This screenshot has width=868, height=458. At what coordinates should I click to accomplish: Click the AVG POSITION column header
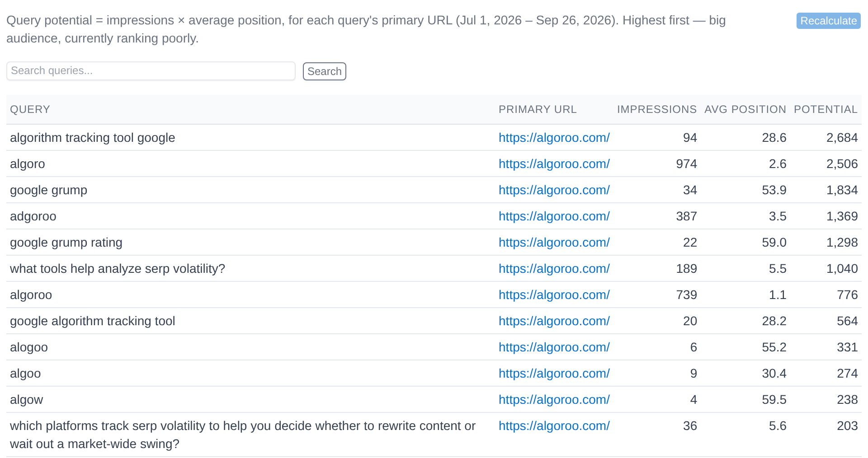(x=745, y=109)
